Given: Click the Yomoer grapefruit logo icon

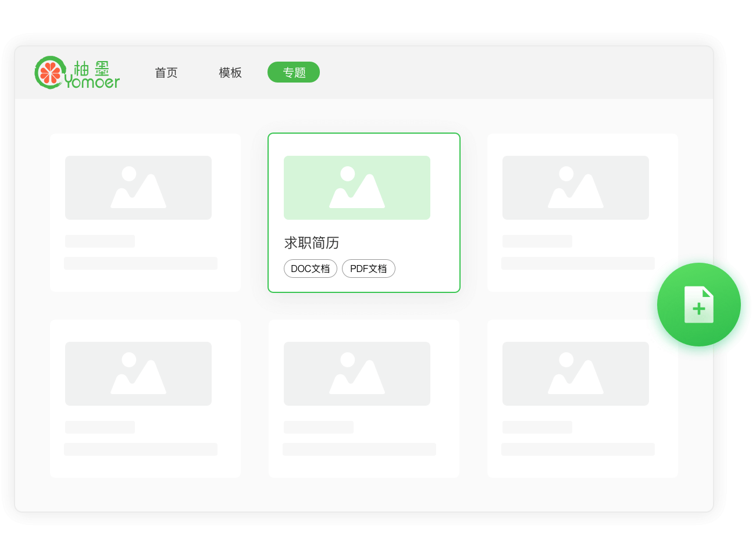Looking at the screenshot, I should click(49, 73).
